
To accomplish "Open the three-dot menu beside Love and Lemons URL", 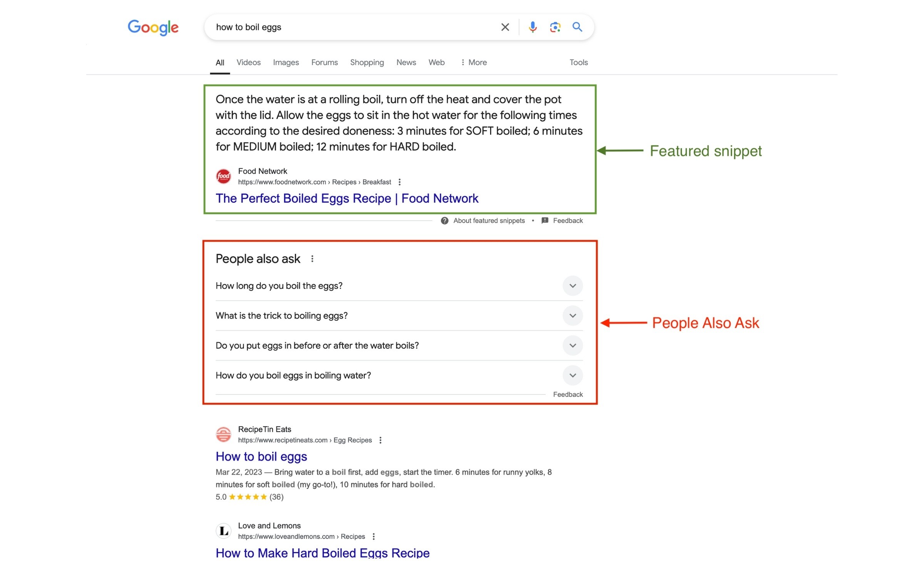I will [373, 537].
